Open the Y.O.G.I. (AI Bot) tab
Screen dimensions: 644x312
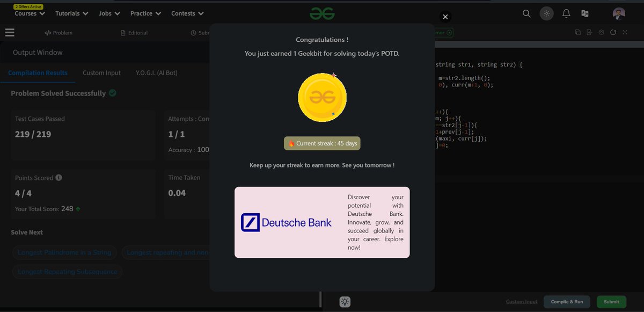coord(157,72)
